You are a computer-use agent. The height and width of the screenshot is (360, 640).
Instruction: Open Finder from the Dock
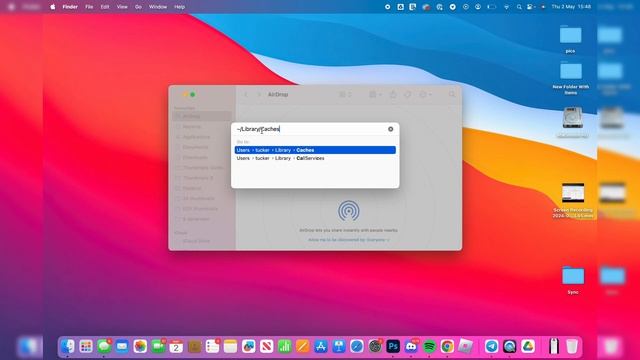[x=68, y=347]
